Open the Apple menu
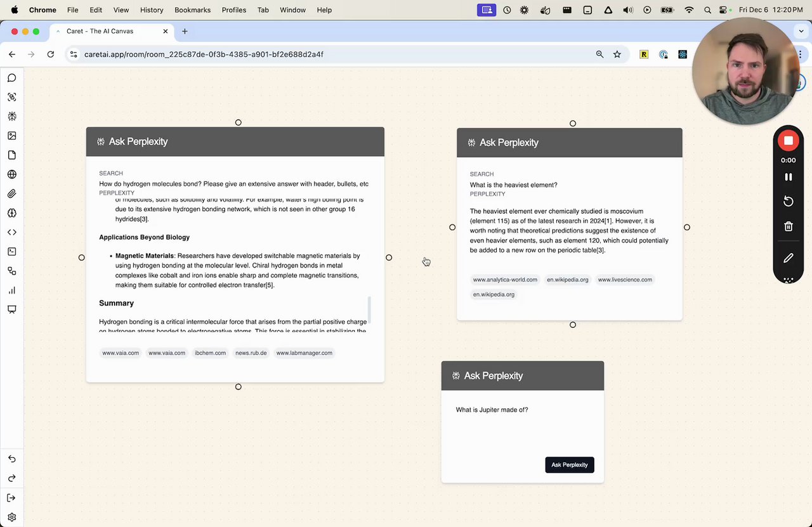Screen dimensions: 812x527 [x=14, y=10]
